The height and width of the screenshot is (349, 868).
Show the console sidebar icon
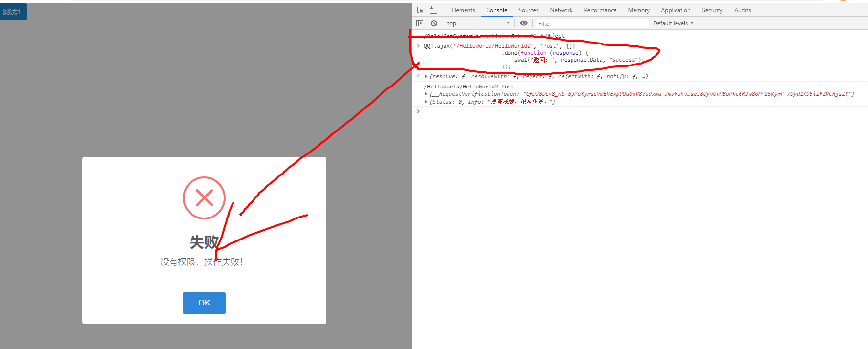coord(420,23)
